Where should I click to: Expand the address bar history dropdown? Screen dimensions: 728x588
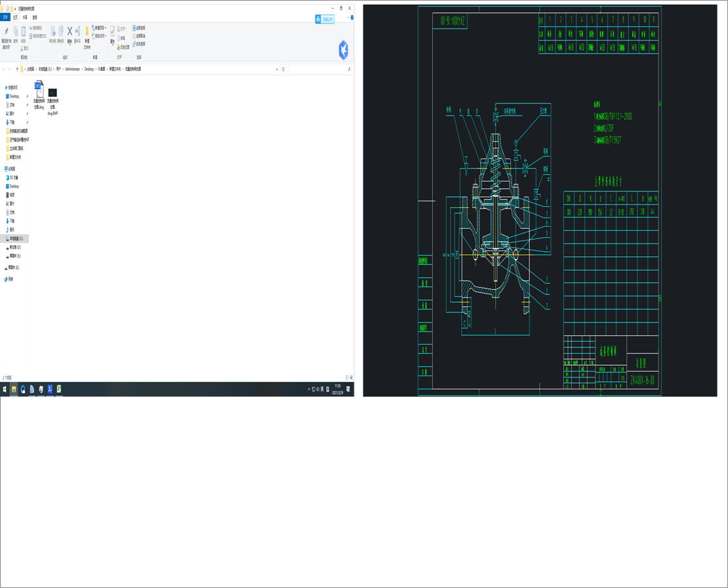(277, 69)
